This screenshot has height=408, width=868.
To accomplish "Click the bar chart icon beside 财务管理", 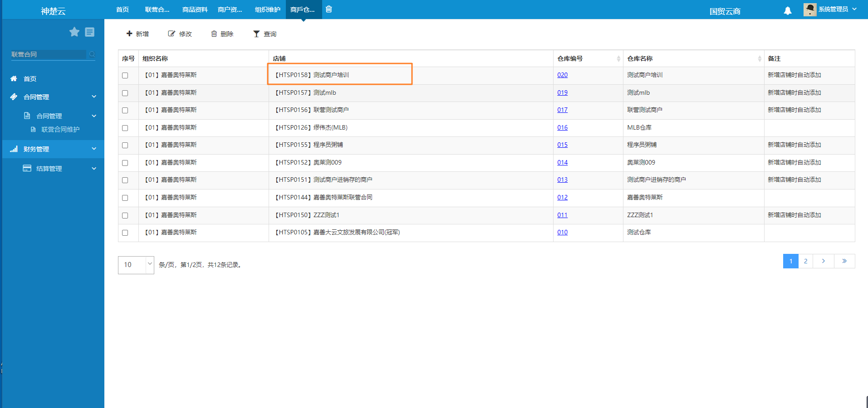I will pyautogui.click(x=14, y=149).
